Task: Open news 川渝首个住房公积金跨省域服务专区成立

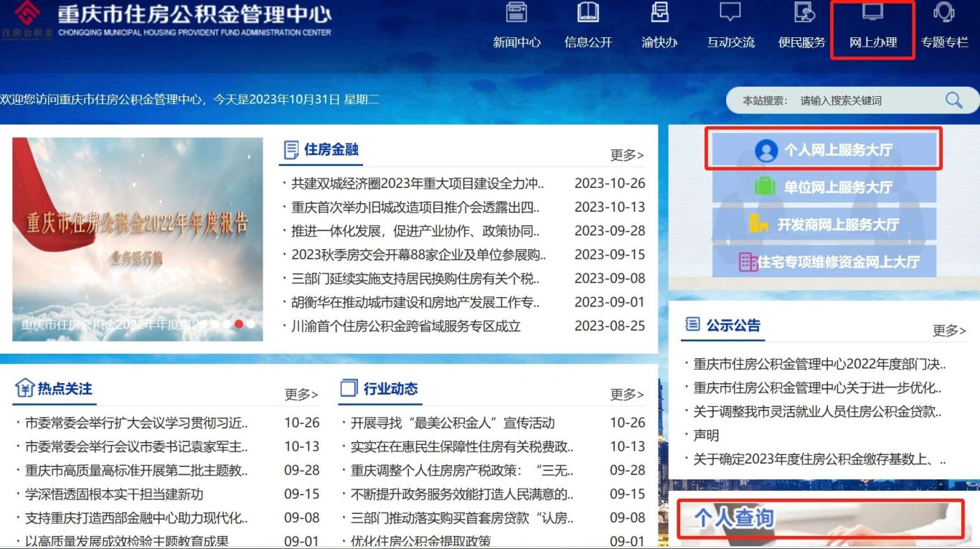Action: pyautogui.click(x=405, y=326)
